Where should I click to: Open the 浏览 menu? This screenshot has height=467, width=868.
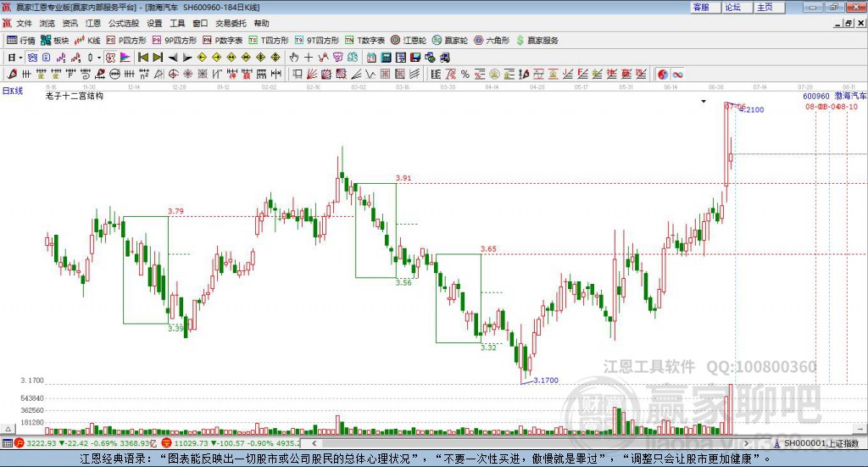pos(47,23)
